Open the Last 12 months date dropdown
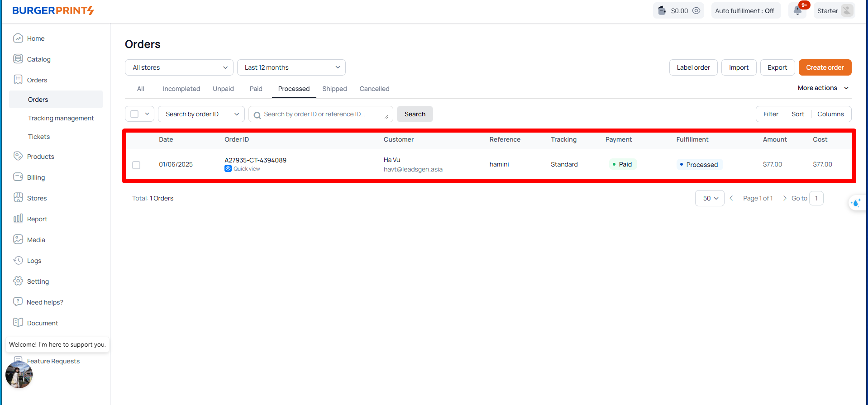Image resolution: width=868 pixels, height=405 pixels. (291, 67)
